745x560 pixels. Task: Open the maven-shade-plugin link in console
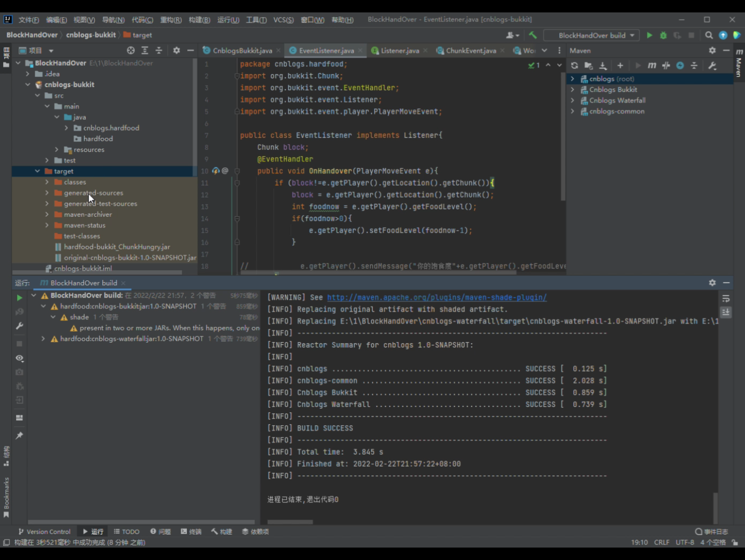[x=436, y=297]
